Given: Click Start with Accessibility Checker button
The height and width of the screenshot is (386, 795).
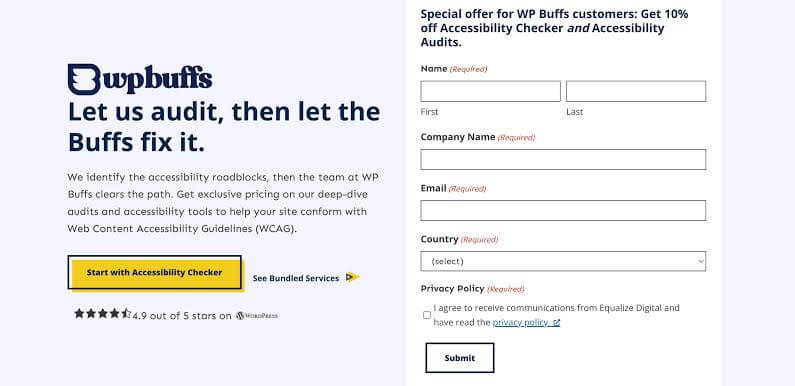Looking at the screenshot, I should point(155,272).
